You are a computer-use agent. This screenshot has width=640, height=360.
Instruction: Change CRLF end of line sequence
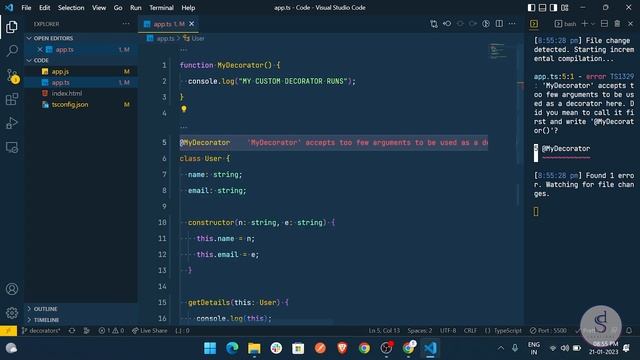point(470,331)
